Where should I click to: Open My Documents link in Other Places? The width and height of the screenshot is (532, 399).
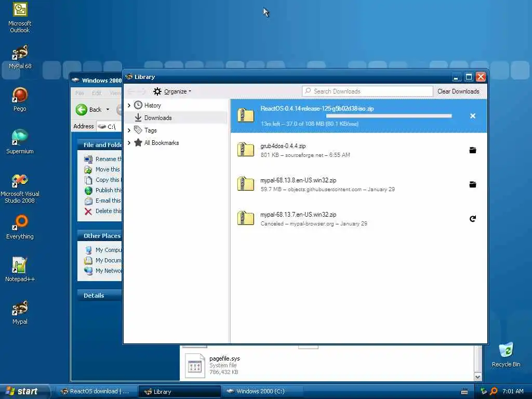pyautogui.click(x=103, y=261)
